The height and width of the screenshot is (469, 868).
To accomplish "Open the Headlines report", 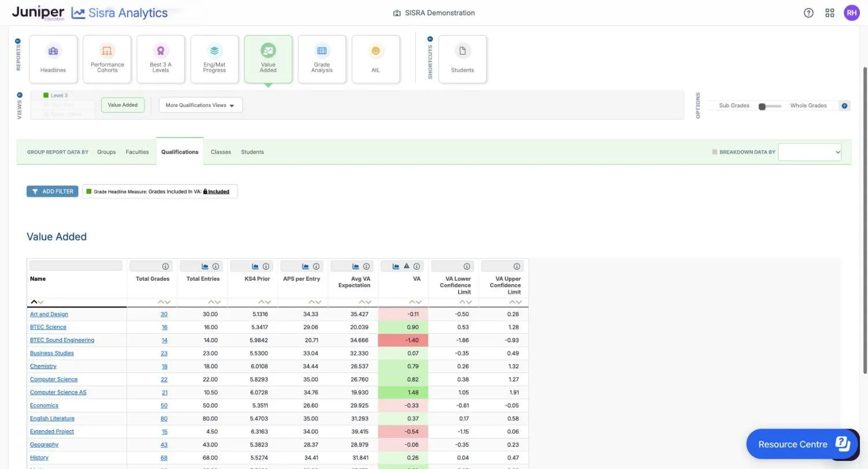I will (53, 59).
